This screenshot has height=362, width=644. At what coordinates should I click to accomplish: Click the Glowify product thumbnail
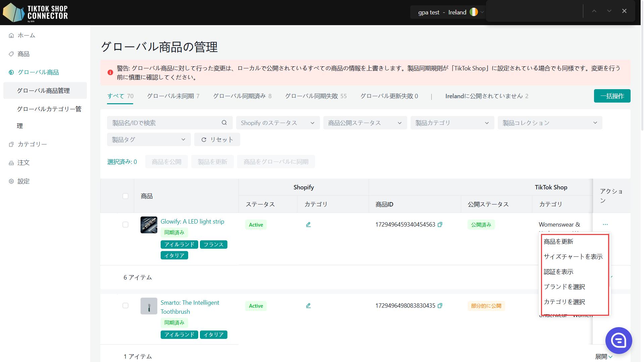tap(149, 225)
